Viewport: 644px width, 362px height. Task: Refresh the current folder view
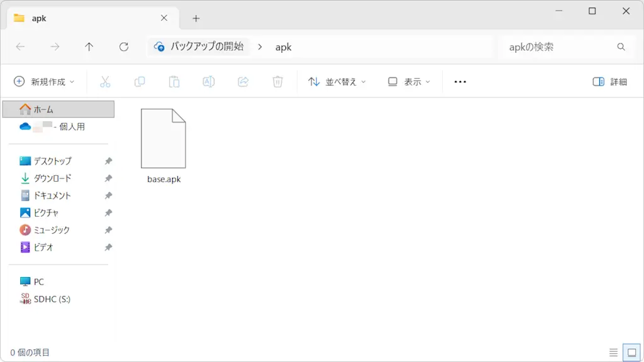pos(124,47)
